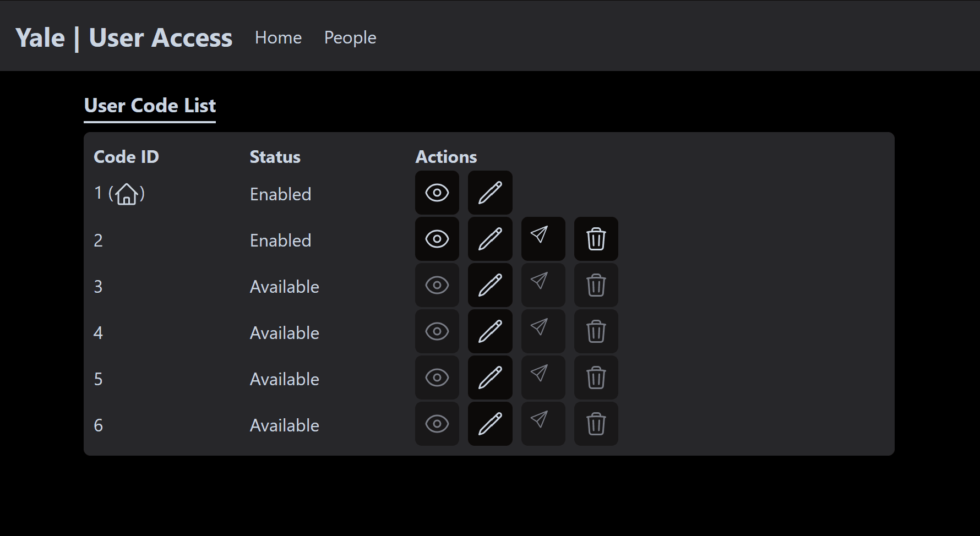Delete user code 2 with the trash icon

(595, 239)
